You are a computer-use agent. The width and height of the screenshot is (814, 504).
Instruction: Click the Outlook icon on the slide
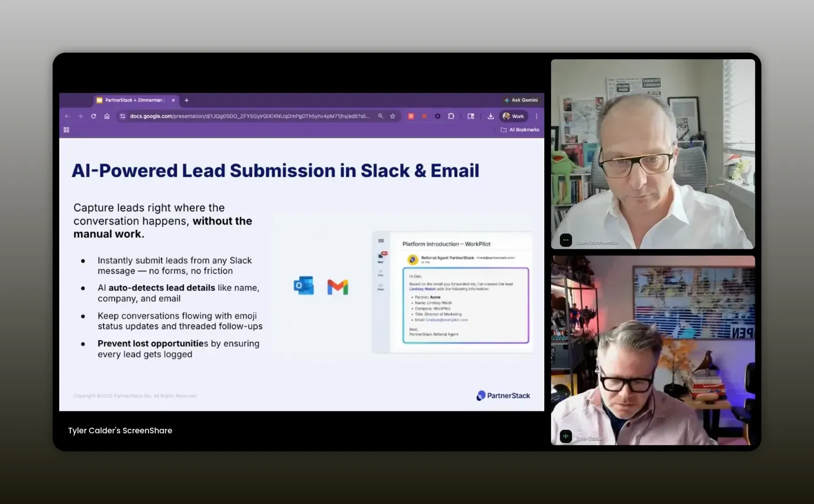click(303, 286)
